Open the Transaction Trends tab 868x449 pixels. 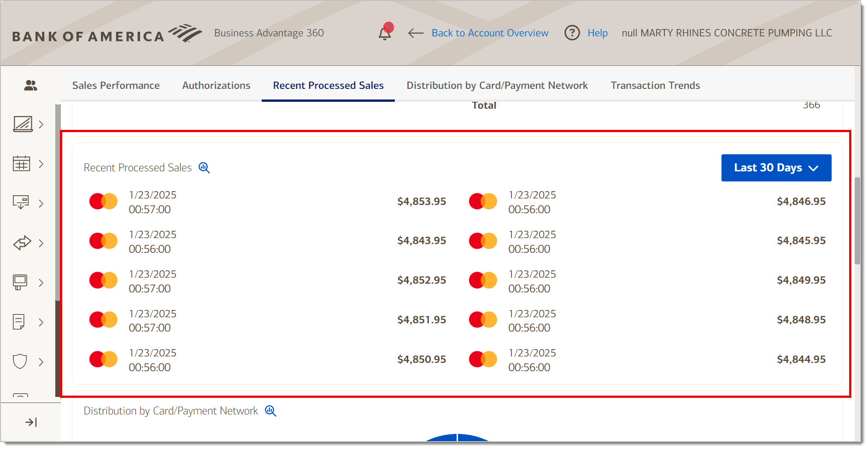[x=656, y=85]
